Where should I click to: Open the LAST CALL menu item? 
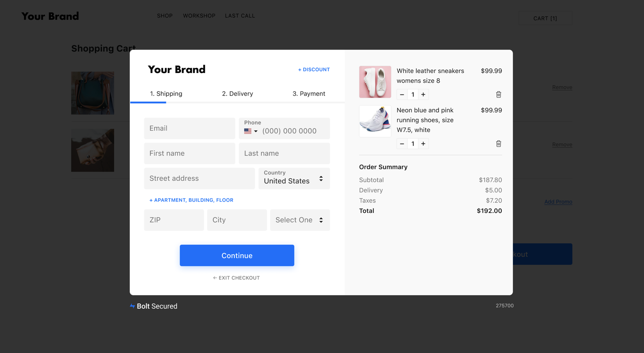point(240,16)
